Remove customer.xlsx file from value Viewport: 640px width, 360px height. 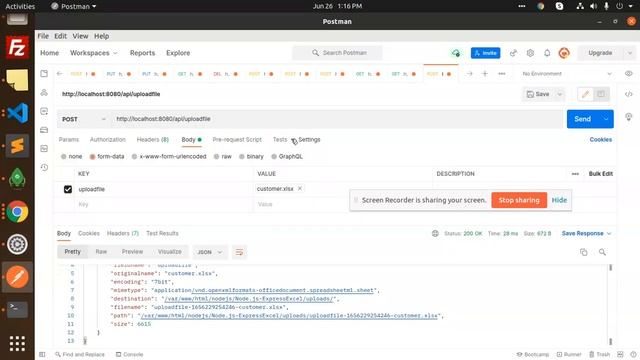coord(300,189)
